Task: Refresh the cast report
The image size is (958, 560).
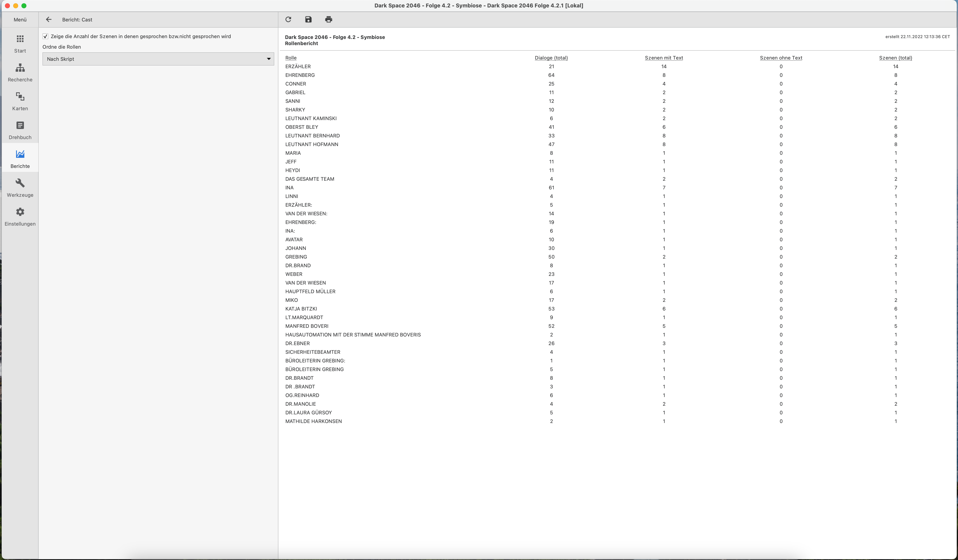Action: [288, 19]
